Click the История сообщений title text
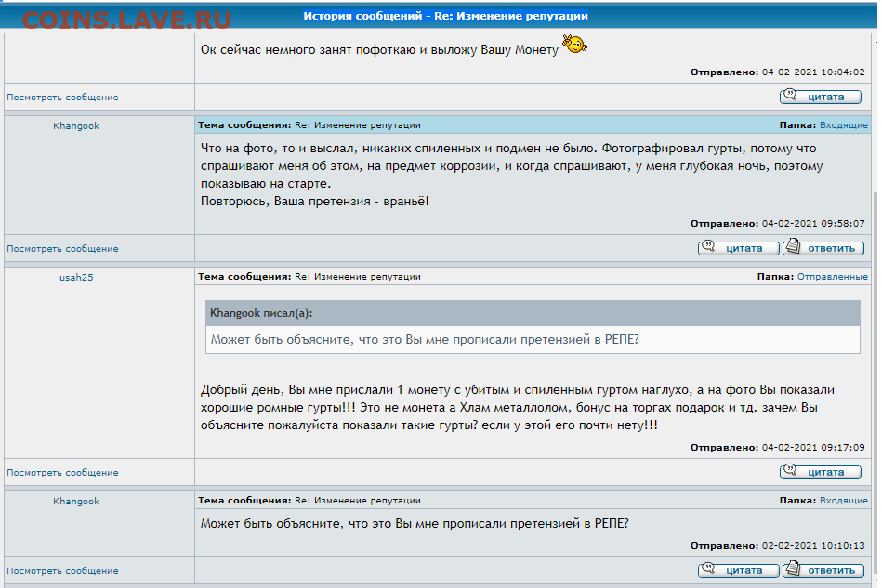Image resolution: width=882 pixels, height=588 pixels. 445,16
